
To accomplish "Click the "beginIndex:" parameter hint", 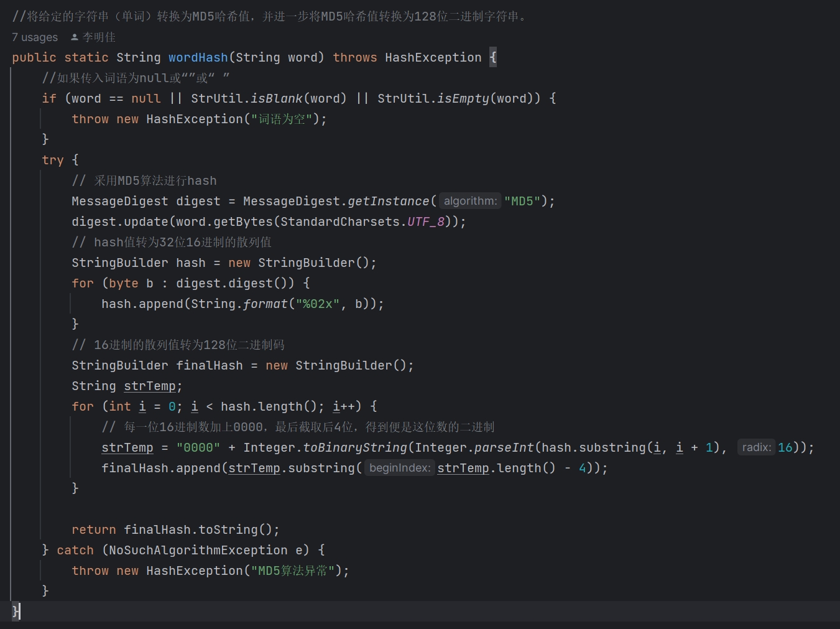I will pos(399,468).
